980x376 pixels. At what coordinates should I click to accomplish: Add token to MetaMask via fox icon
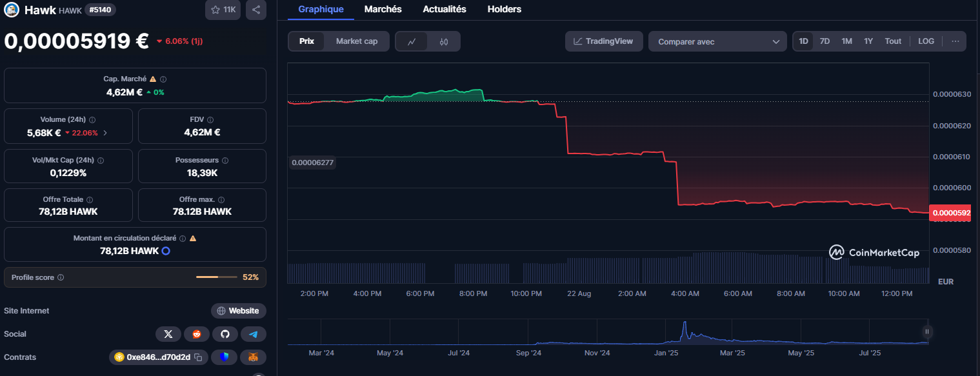click(254, 357)
